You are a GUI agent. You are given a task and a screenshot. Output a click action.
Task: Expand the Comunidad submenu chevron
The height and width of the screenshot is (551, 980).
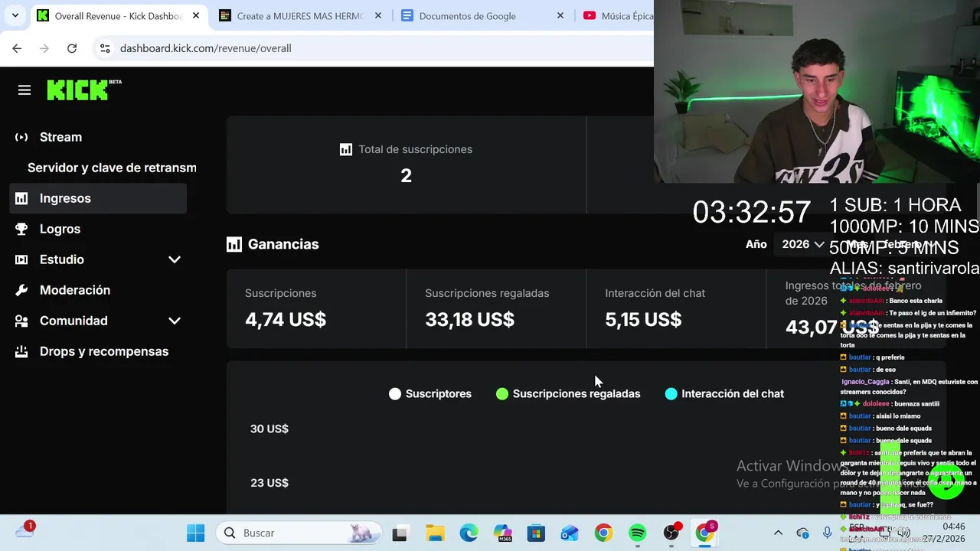click(x=175, y=321)
